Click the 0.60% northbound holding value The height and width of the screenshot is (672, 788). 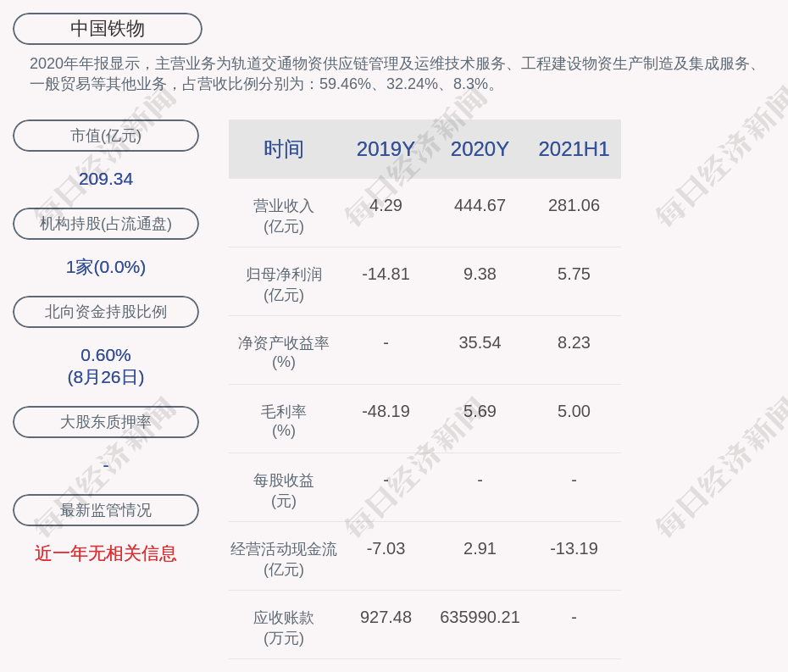click(106, 355)
